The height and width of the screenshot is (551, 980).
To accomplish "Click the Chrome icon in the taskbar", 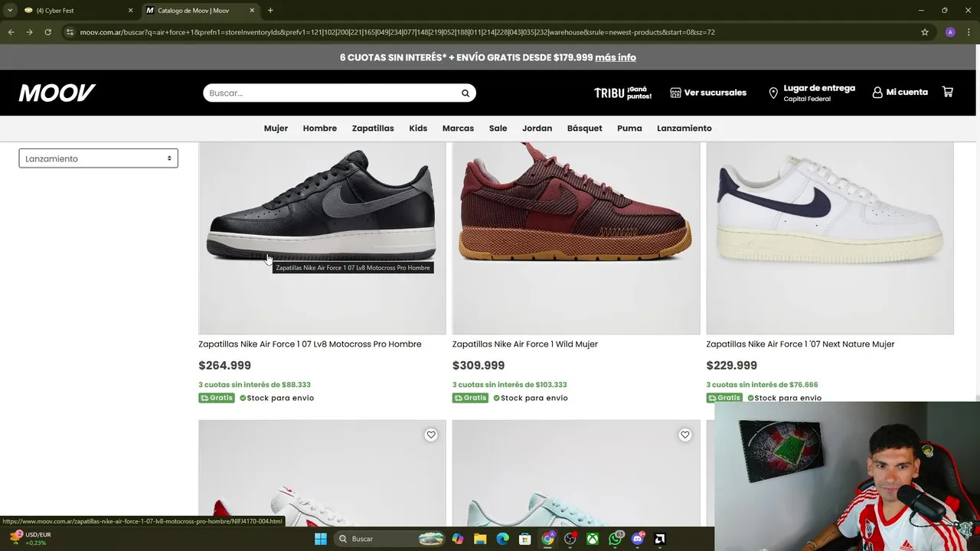I will click(547, 539).
